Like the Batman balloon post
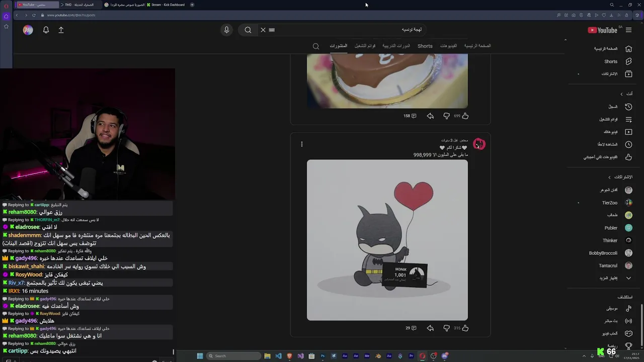The width and height of the screenshot is (644, 362). (465, 328)
